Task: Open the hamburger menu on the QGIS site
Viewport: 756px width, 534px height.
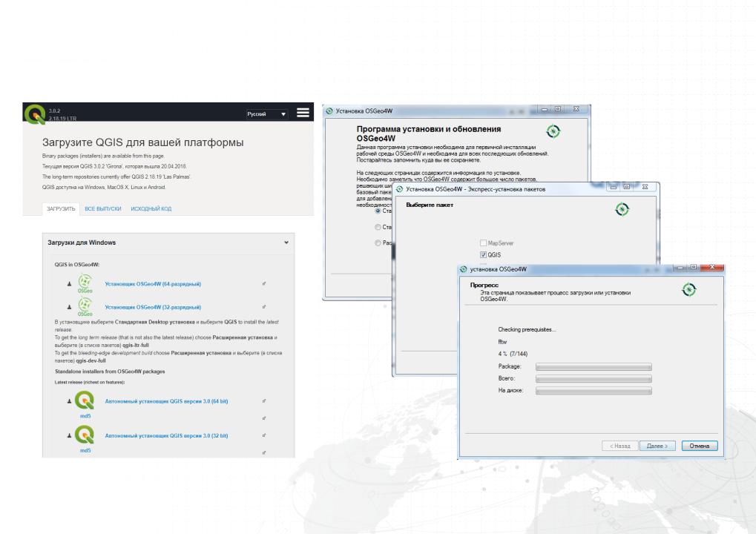Action: [x=303, y=113]
